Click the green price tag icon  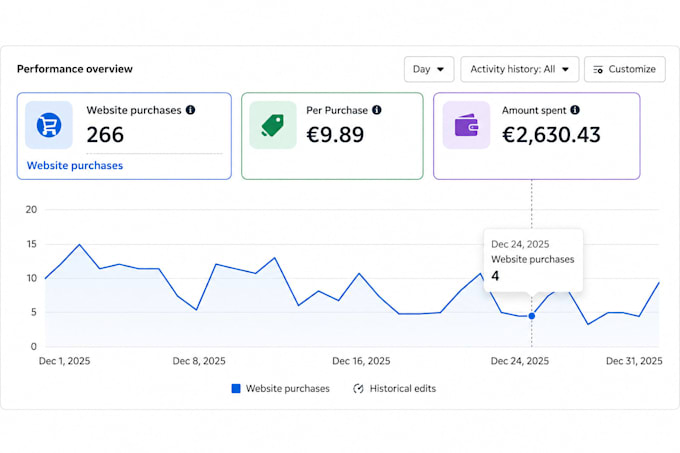[272, 125]
